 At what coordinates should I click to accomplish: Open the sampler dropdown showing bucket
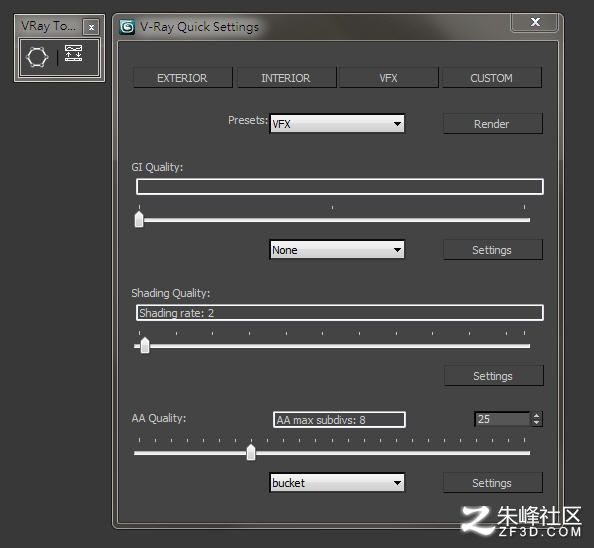click(x=337, y=483)
